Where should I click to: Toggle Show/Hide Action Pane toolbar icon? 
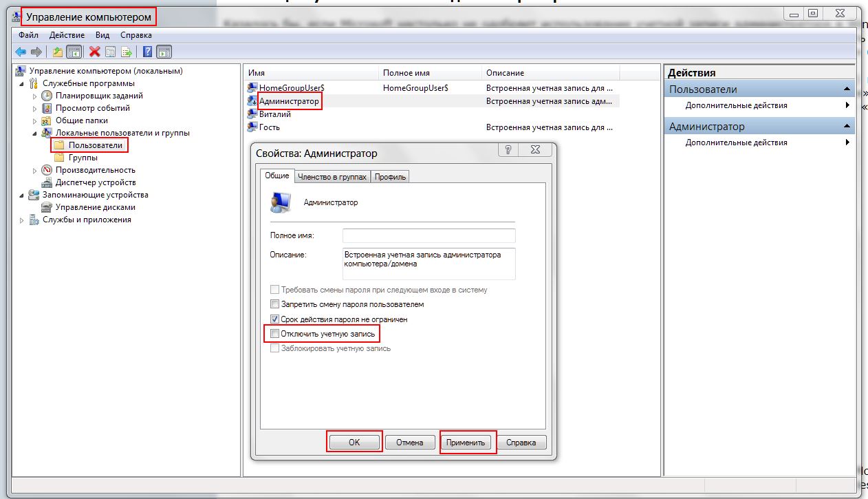coord(164,52)
